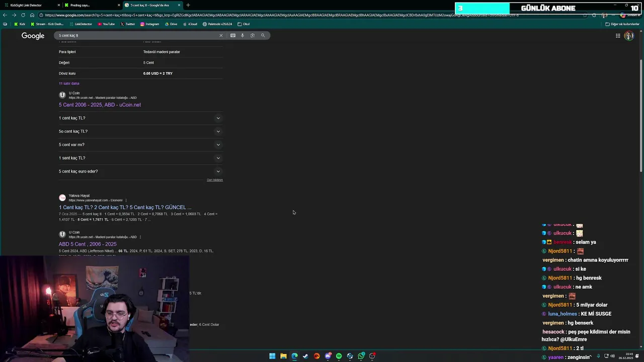Image resolution: width=644 pixels, height=362 pixels.
Task: Open the Paletools v26.0.24 bookmark
Action: coord(217,24)
